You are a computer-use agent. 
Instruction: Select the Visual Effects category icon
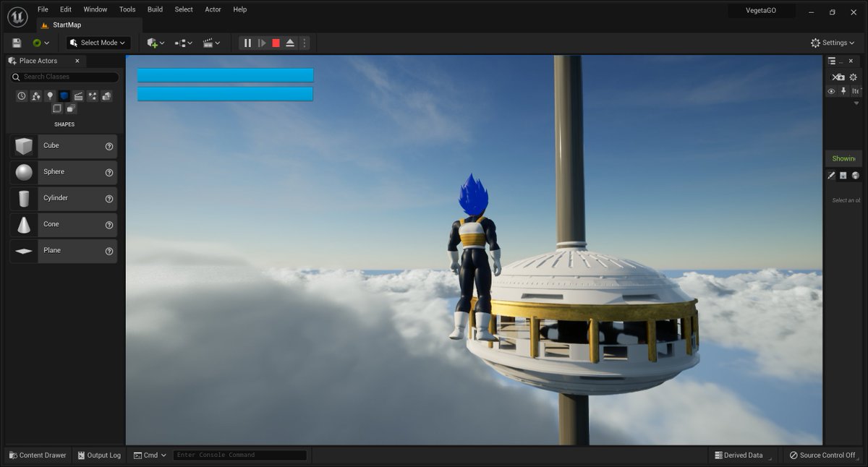click(93, 95)
